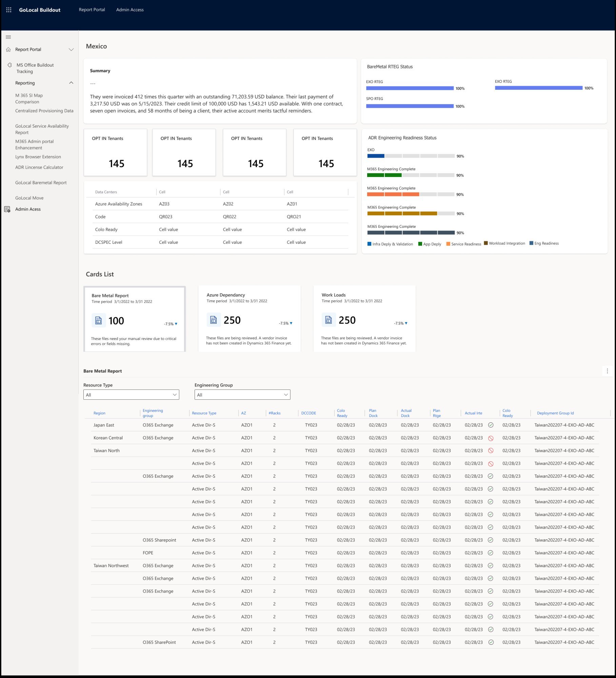
Task: Select Admin Access in the top navigation
Action: [x=130, y=9]
